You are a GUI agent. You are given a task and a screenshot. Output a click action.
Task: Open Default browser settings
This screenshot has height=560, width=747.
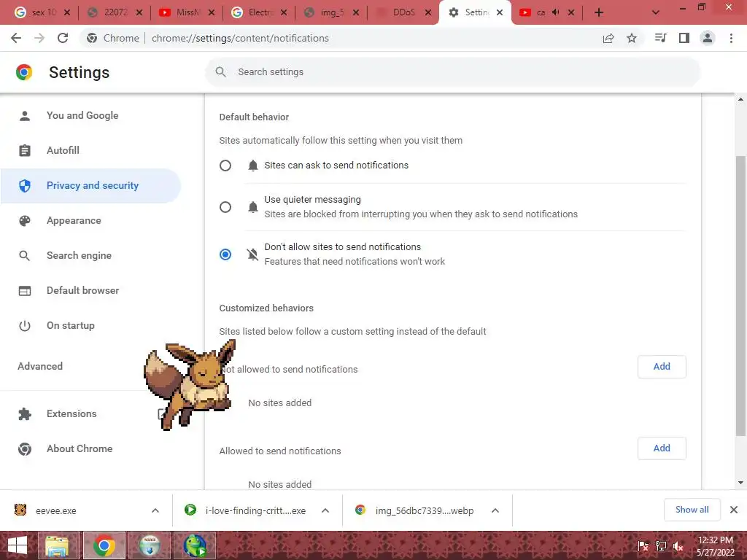pos(83,290)
